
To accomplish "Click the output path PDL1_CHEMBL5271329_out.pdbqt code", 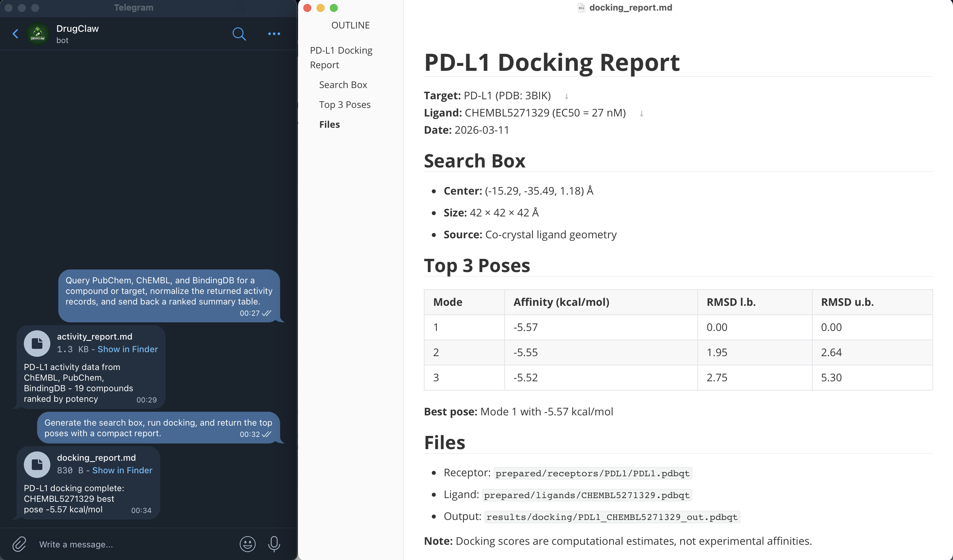I will [x=612, y=517].
